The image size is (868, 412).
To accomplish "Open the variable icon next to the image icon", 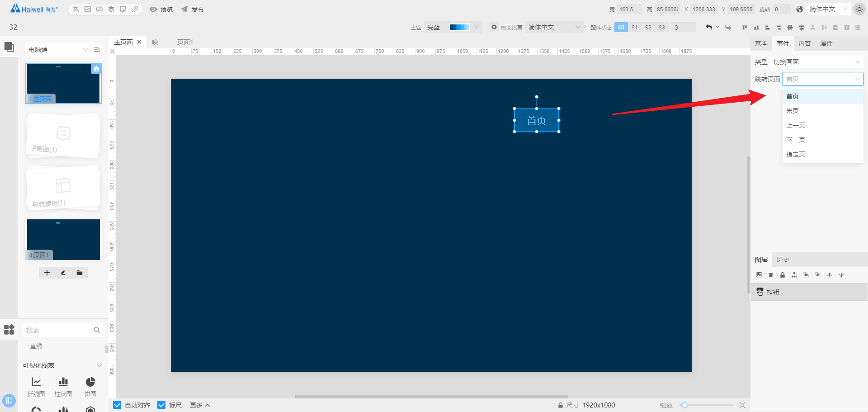I will [99, 9].
